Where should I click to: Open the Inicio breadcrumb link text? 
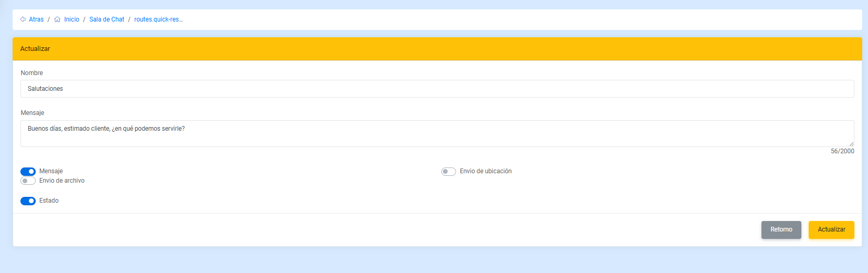(x=71, y=19)
